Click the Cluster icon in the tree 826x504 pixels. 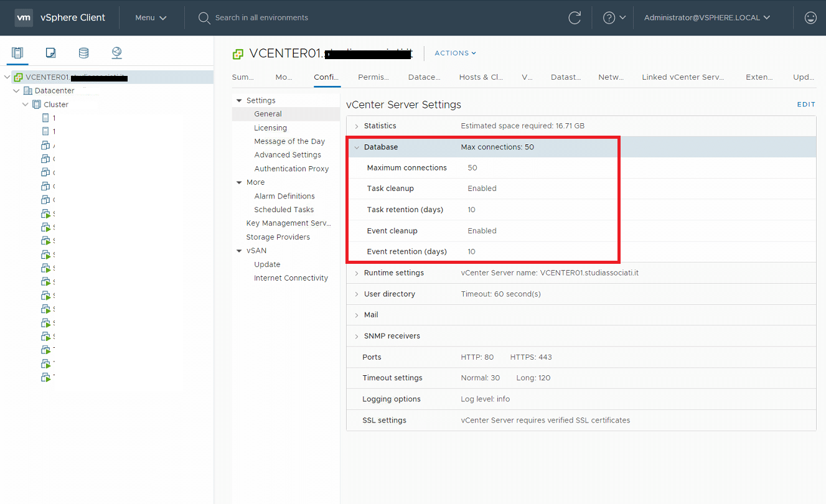pos(36,105)
